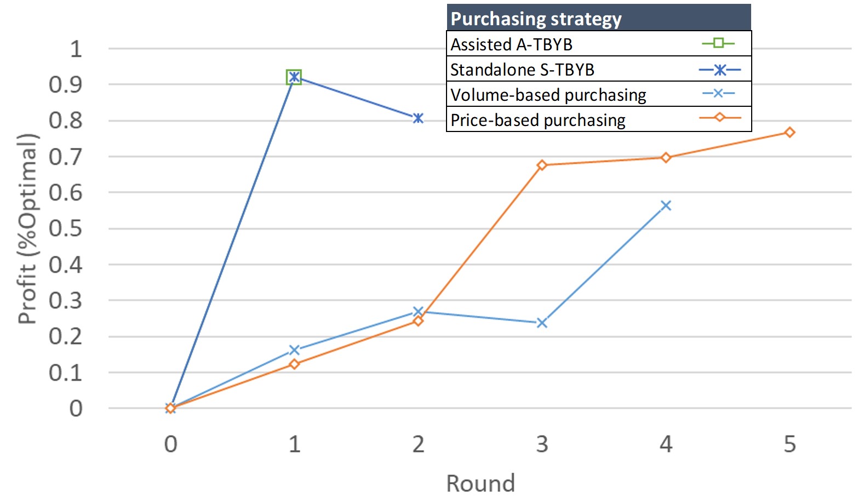Select the Volume-based purchasing legend label
This screenshot has width=864, height=504.
click(x=548, y=95)
